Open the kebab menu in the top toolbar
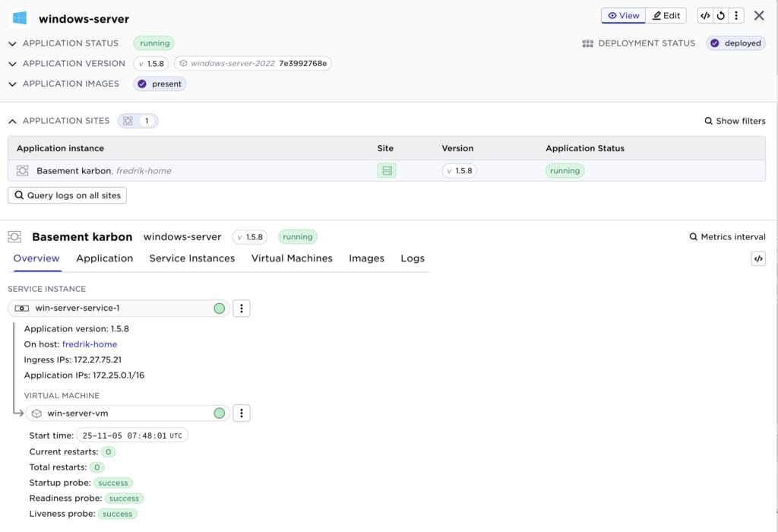 pos(735,15)
